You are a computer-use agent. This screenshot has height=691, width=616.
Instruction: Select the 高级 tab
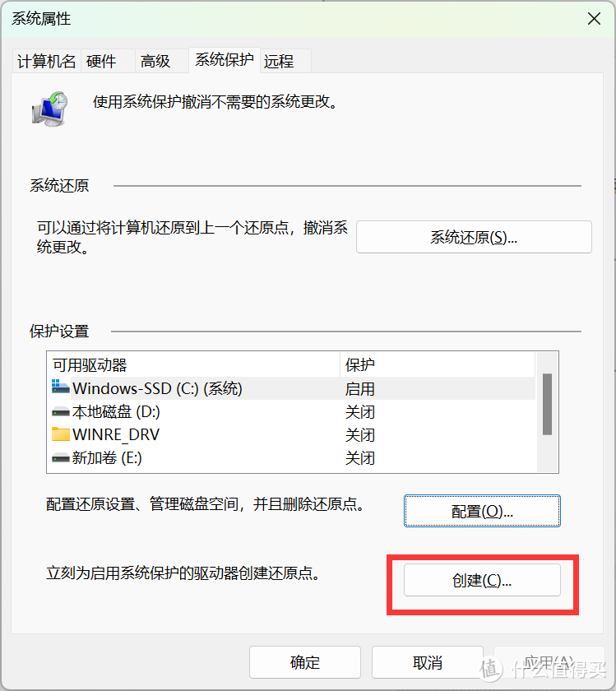tap(161, 61)
